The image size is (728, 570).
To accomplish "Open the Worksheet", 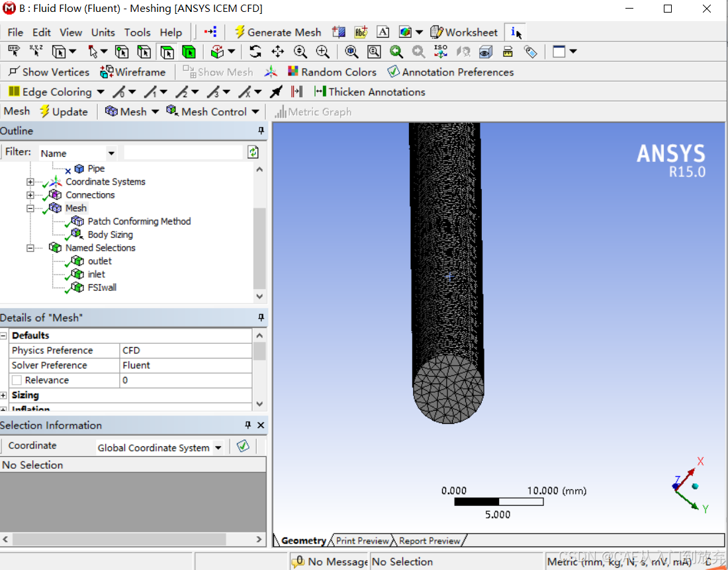I will pos(464,32).
